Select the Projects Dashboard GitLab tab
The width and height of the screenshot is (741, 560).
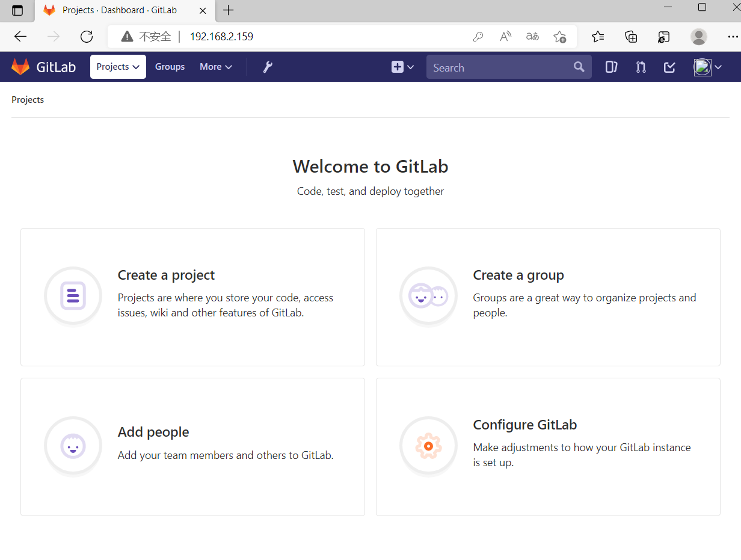click(125, 10)
